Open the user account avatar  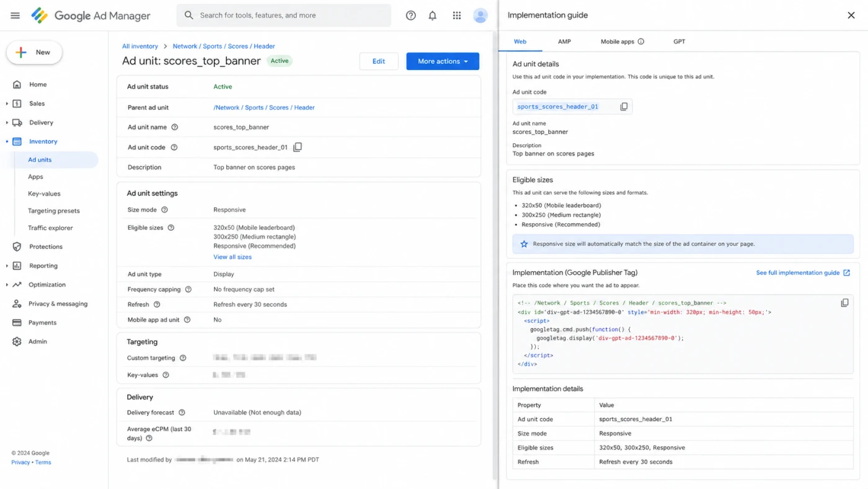[x=480, y=16]
